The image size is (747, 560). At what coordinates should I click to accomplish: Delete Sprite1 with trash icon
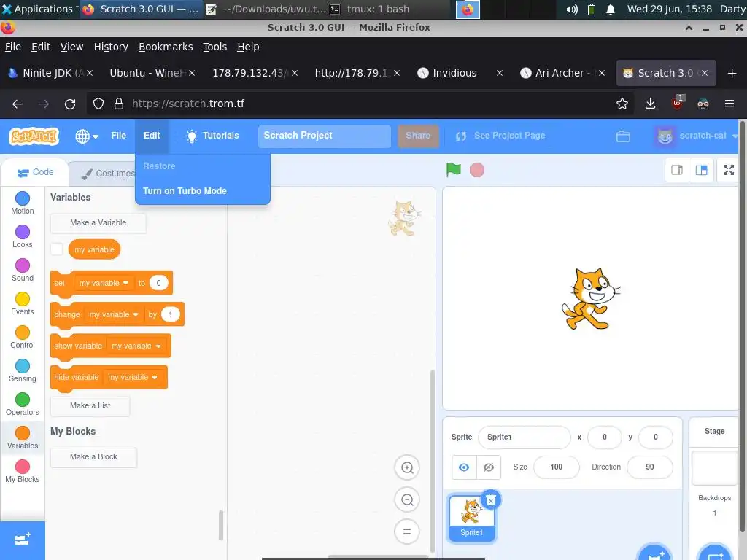pyautogui.click(x=491, y=499)
